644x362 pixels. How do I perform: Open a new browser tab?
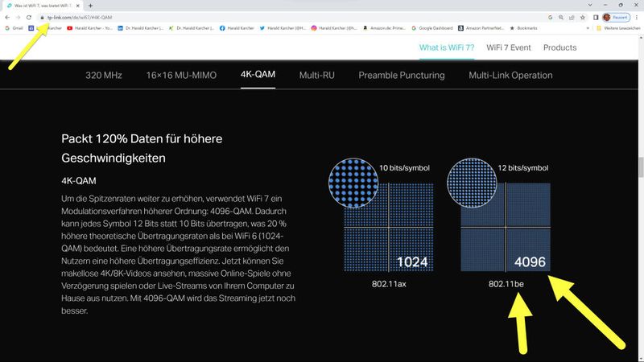(x=90, y=6)
